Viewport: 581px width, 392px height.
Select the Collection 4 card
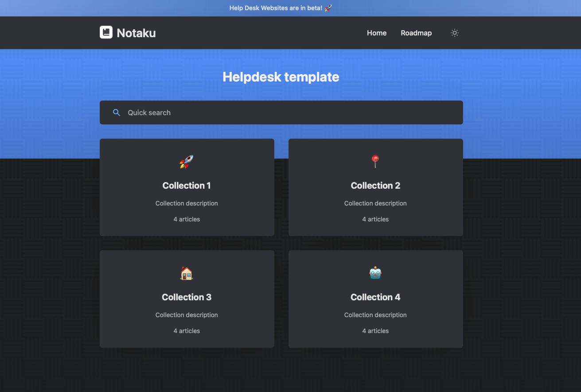pos(375,299)
